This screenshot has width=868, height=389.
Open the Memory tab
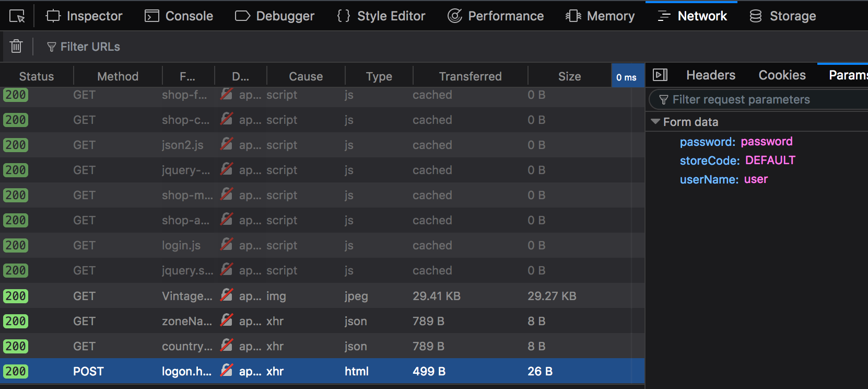click(600, 16)
